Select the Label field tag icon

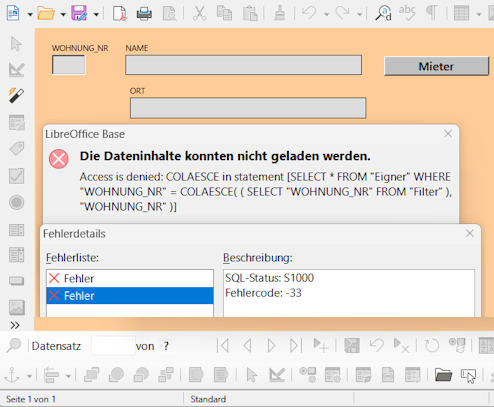pyautogui.click(x=17, y=149)
